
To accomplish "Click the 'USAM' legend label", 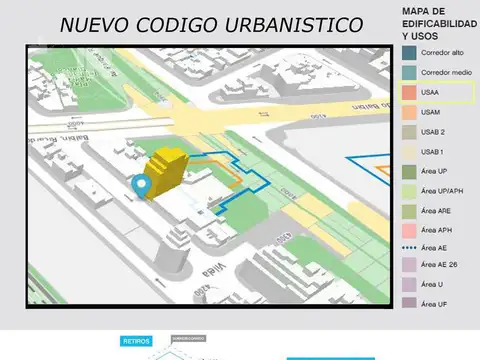I will (430, 112).
